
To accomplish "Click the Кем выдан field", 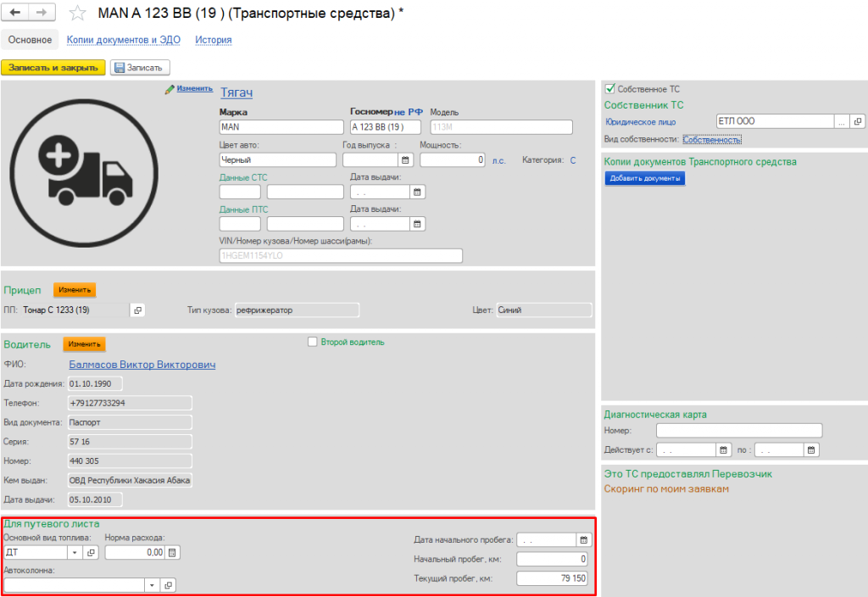I will 130,481.
